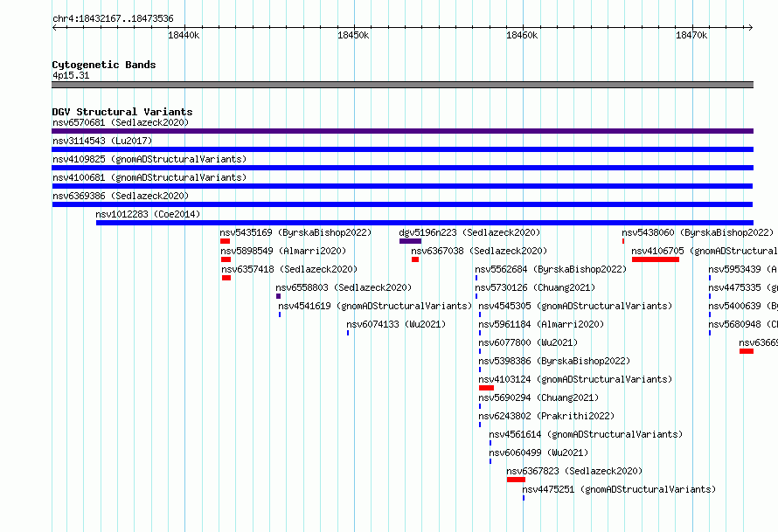Select nsv4545305 (gnomADStructuralVariants) label
The width and height of the screenshot is (778, 532).
click(575, 306)
